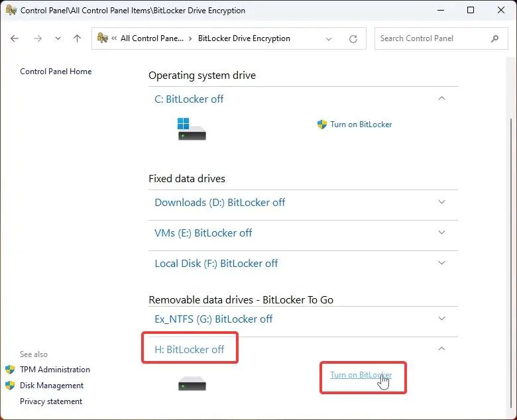Click the title bar BitLocker window icon
Viewport: 517px width, 420px height.
(x=11, y=10)
